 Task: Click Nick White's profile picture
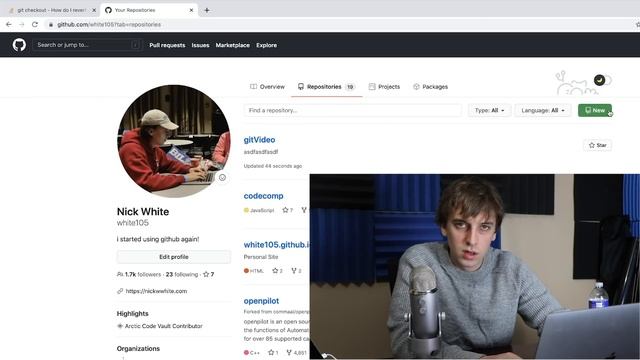tap(173, 141)
